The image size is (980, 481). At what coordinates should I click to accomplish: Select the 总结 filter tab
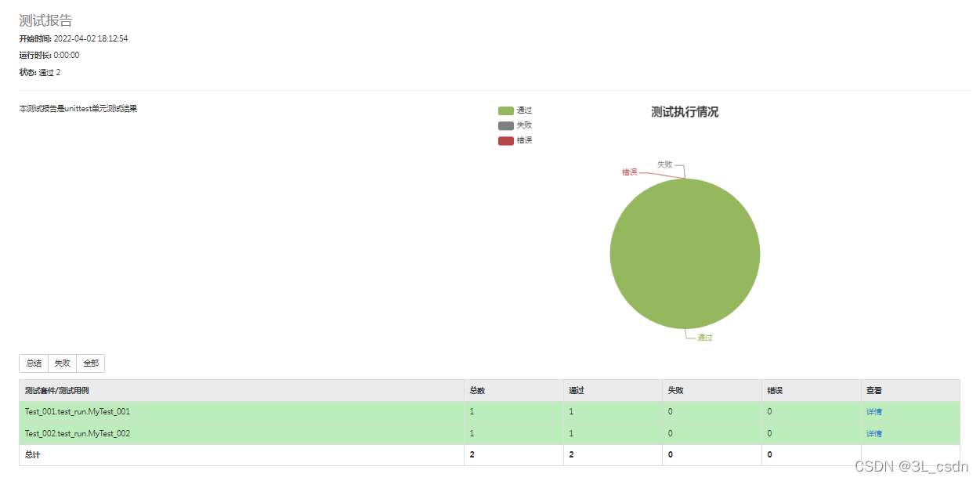point(34,363)
